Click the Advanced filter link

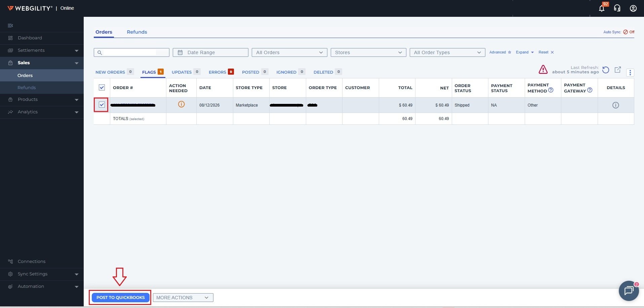click(x=500, y=52)
